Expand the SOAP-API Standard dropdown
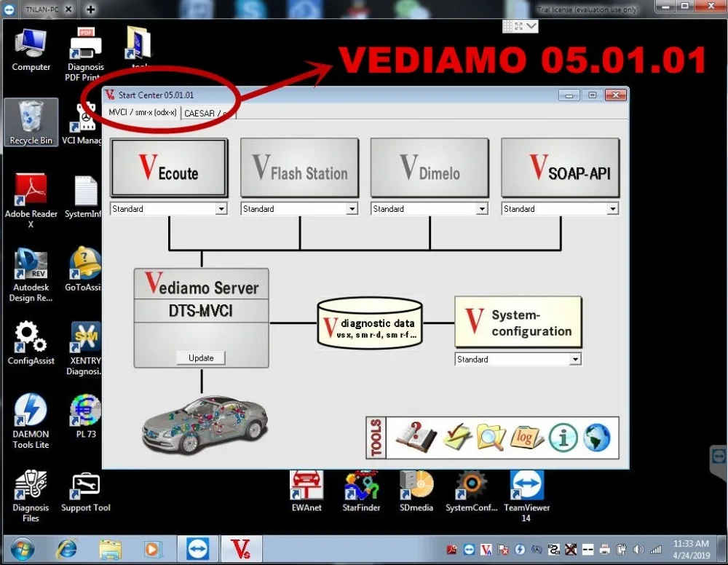728x565 pixels. [x=613, y=209]
